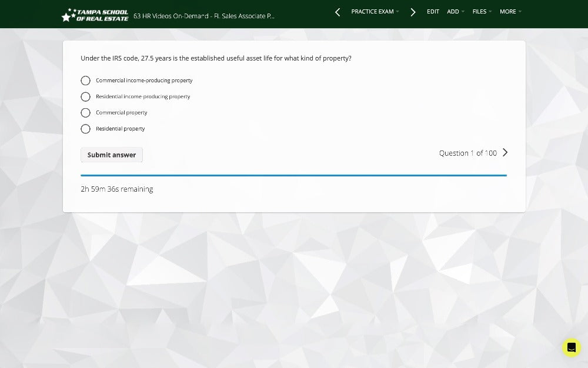
Task: Click the 'Question 1 of 100' label
Action: [467, 153]
